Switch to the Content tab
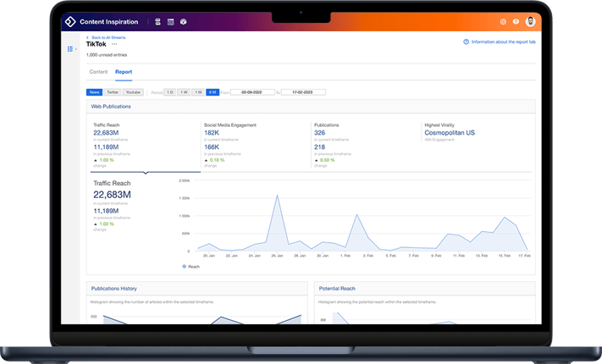The image size is (602, 364). (x=98, y=72)
